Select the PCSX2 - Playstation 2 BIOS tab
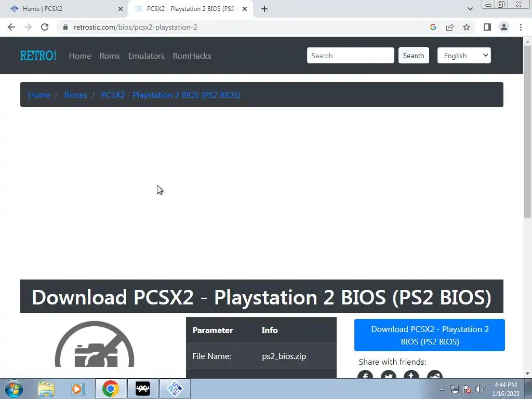532x399 pixels. coord(190,9)
